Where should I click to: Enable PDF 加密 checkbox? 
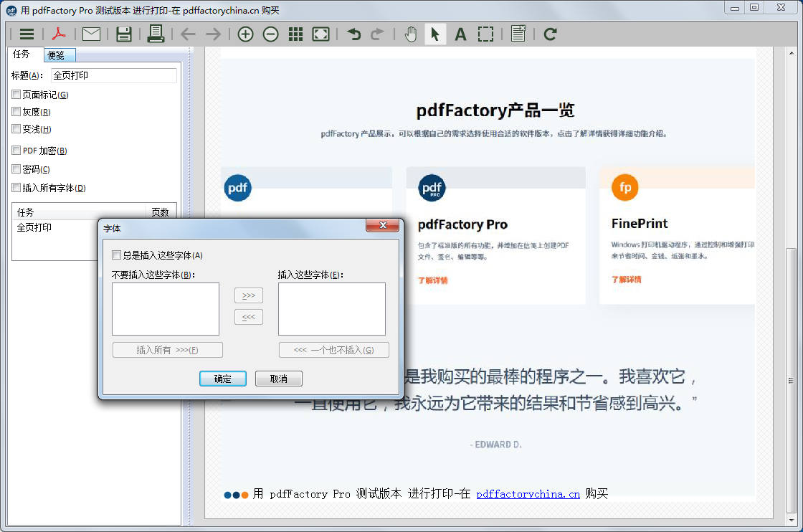pyautogui.click(x=16, y=151)
